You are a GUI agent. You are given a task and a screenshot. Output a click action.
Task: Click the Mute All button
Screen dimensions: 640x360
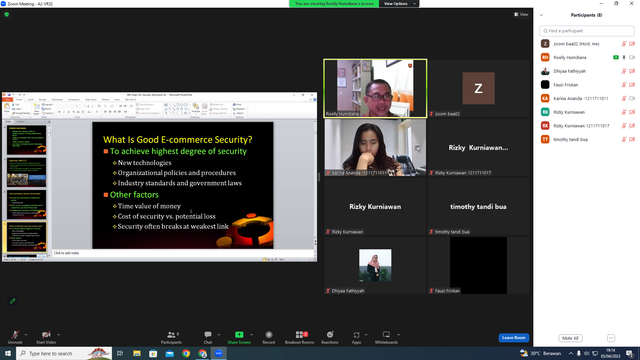570,338
